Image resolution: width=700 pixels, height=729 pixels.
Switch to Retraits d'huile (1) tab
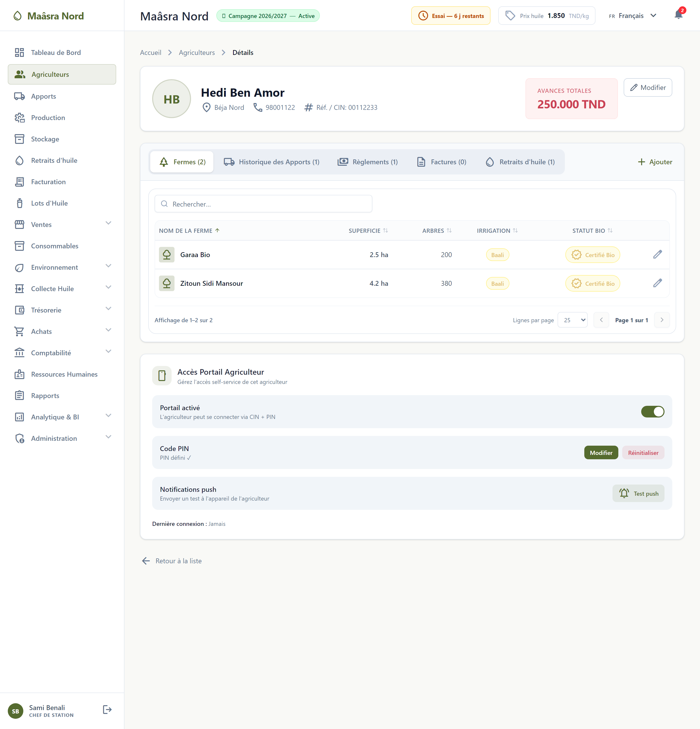pyautogui.click(x=520, y=162)
